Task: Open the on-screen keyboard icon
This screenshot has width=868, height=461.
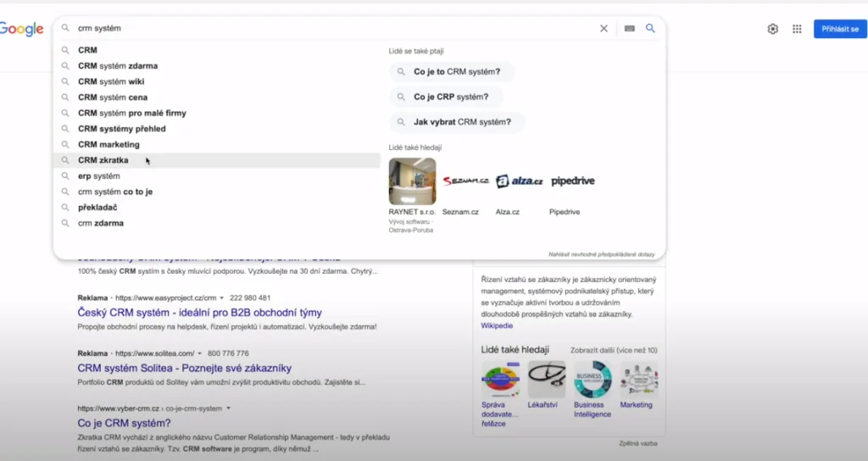Action: coord(630,28)
